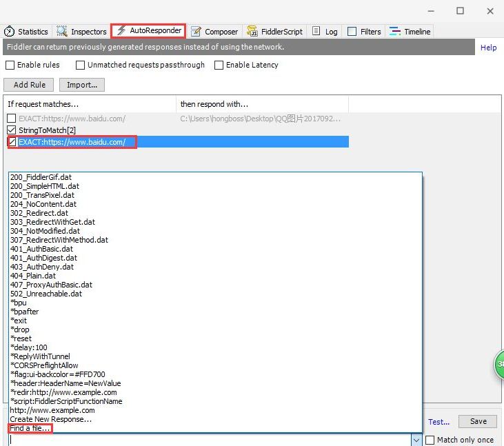The height and width of the screenshot is (446, 504).
Task: Select the *bpu action
Action: (214, 303)
